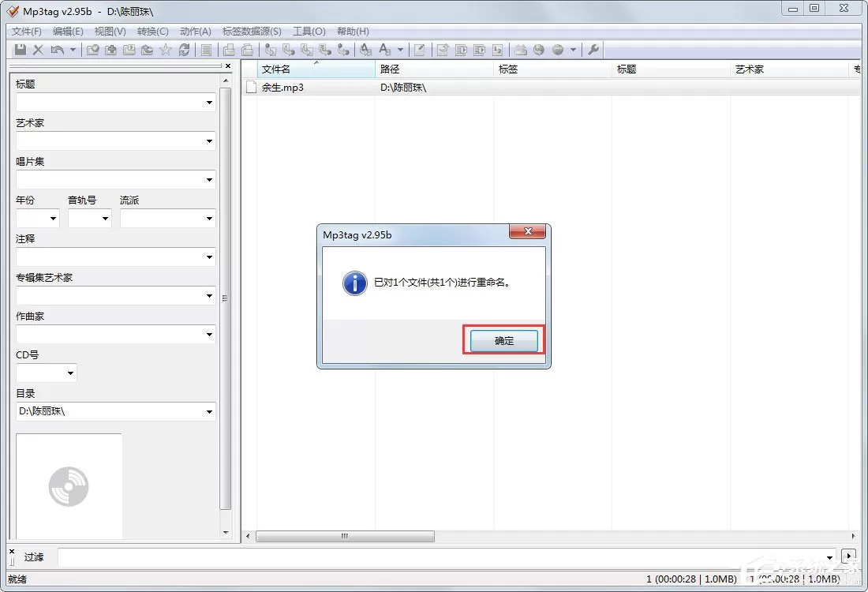The height and width of the screenshot is (592, 868).
Task: Select the 余生.mp3 file row
Action: [551, 88]
